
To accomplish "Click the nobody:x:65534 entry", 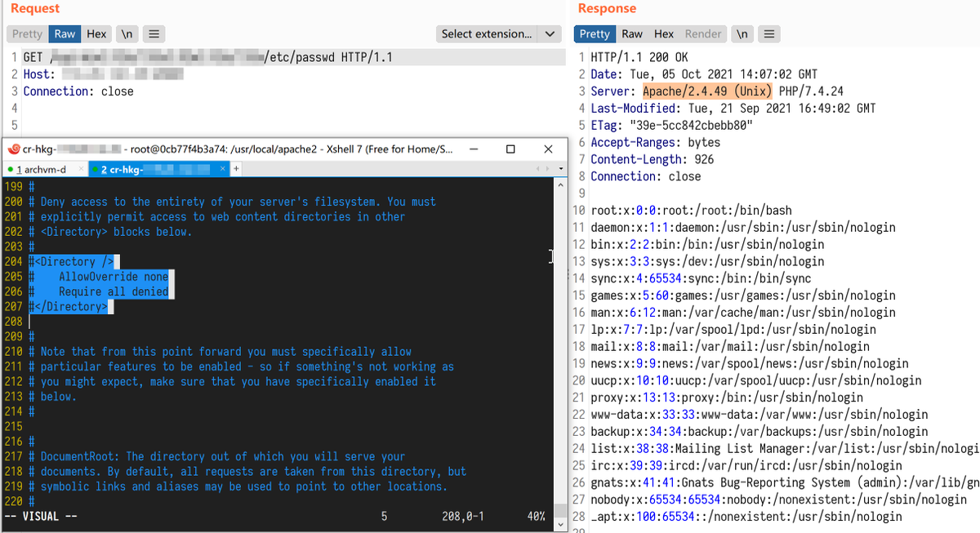I will tap(778, 500).
